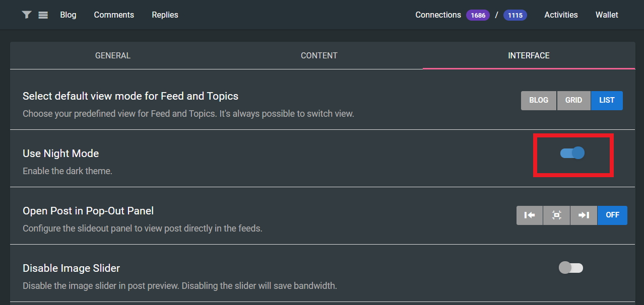Click the stacked list menu icon
The height and width of the screenshot is (305, 644).
pos(43,15)
